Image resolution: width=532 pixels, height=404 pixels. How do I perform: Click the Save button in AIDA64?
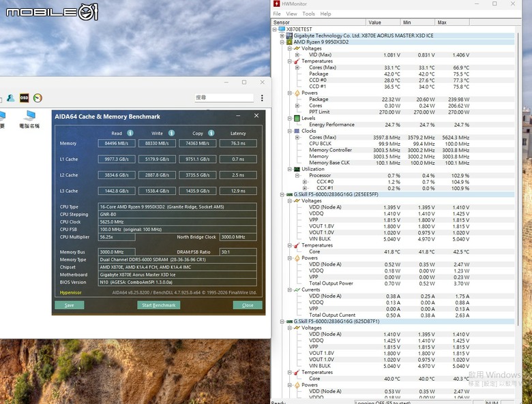(69, 305)
